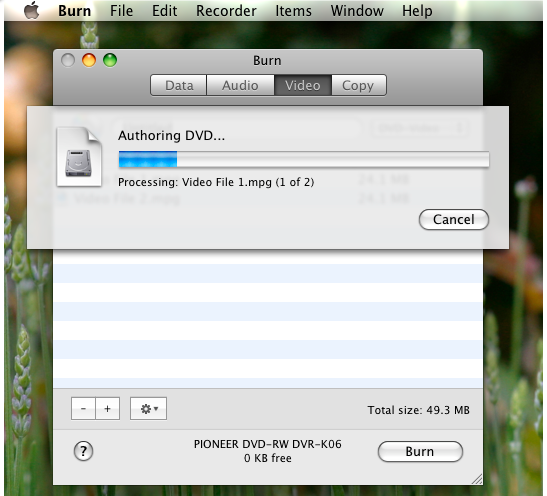Image resolution: width=547 pixels, height=496 pixels.
Task: Click the Authoring DVD... heading
Action: (x=171, y=136)
